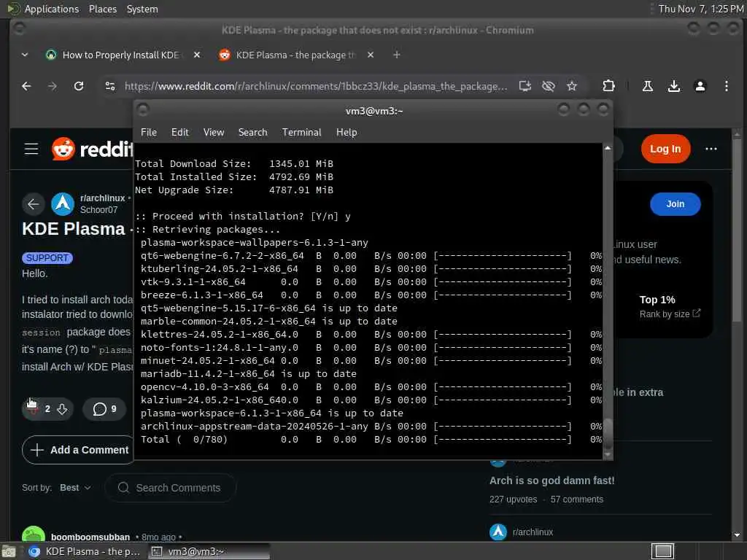This screenshot has width=747, height=560.
Task: Open the Terminal menu
Action: coord(301,133)
